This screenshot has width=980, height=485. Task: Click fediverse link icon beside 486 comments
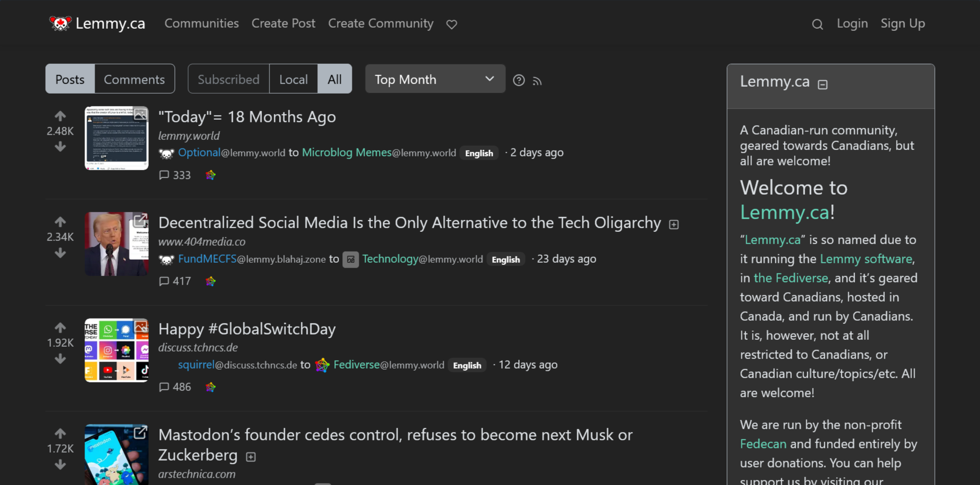coord(210,387)
